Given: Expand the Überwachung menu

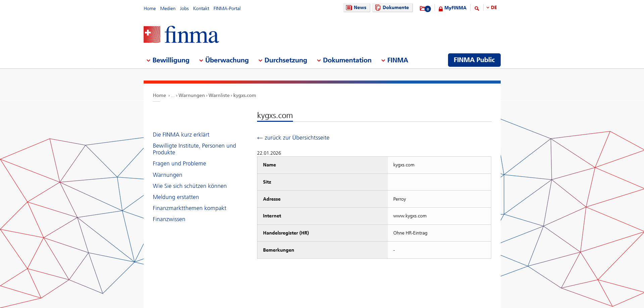Looking at the screenshot, I should click(x=224, y=60).
